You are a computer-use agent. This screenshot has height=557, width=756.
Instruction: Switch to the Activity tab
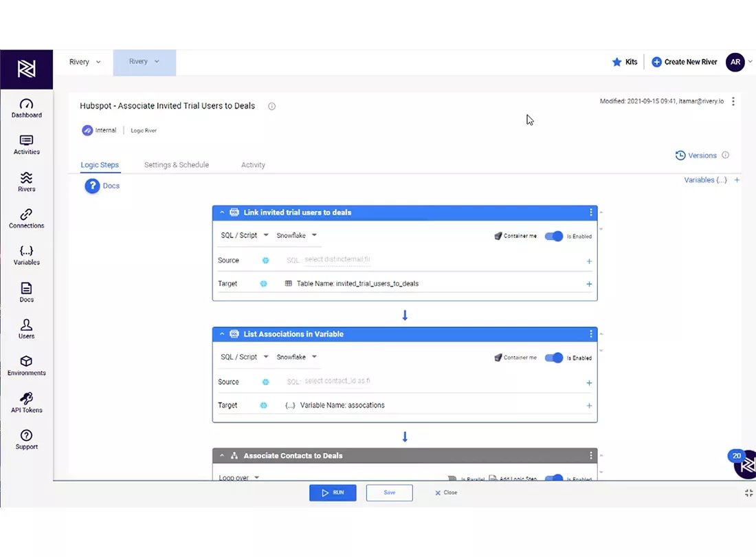[x=253, y=165]
